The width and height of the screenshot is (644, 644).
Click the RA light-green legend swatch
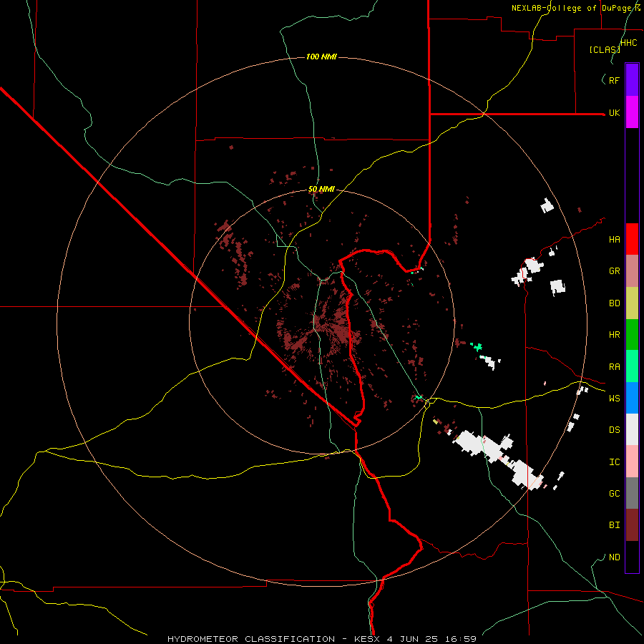click(632, 366)
